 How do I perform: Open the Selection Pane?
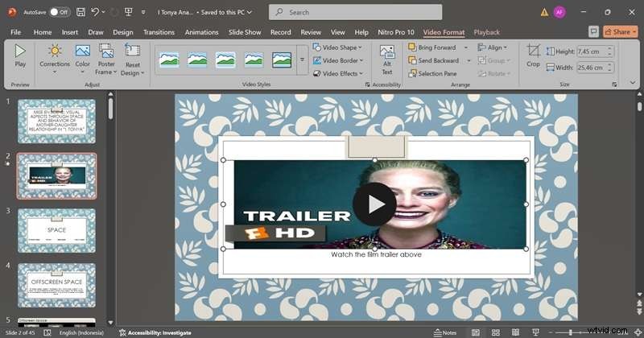432,73
